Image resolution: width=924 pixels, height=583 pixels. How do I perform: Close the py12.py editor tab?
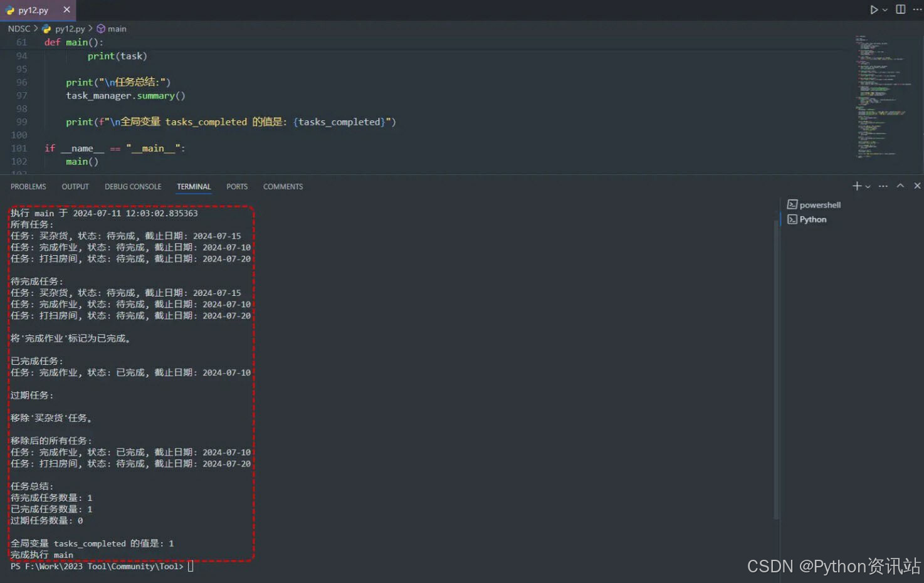66,10
